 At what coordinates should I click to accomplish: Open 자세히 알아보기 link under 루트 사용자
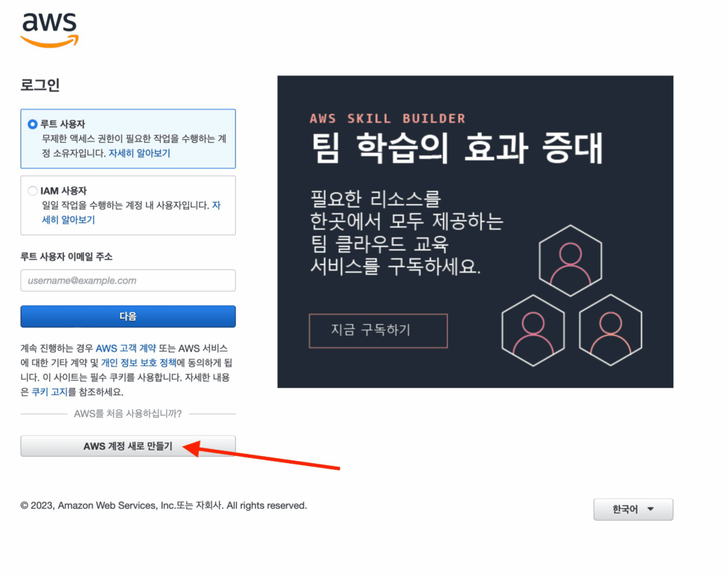pos(139,153)
